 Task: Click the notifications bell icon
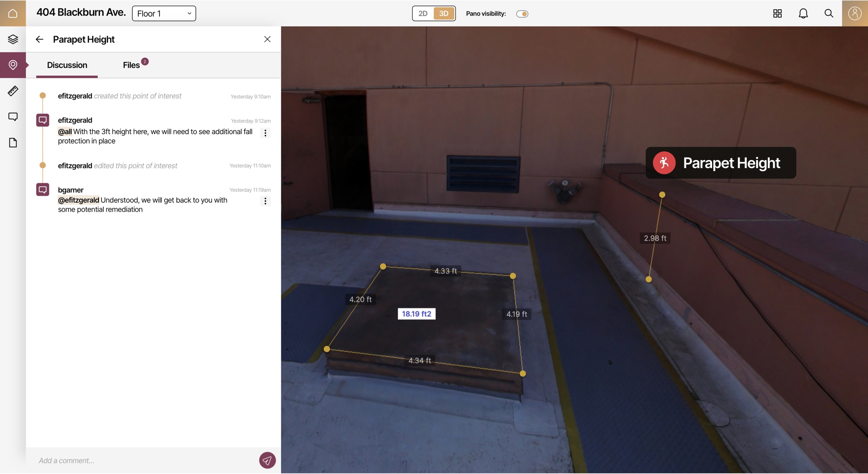pyautogui.click(x=803, y=13)
